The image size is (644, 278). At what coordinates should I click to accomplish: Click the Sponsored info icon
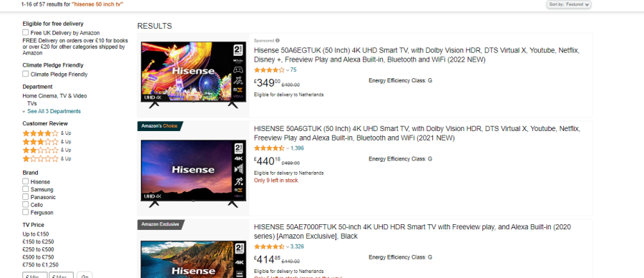tap(278, 41)
